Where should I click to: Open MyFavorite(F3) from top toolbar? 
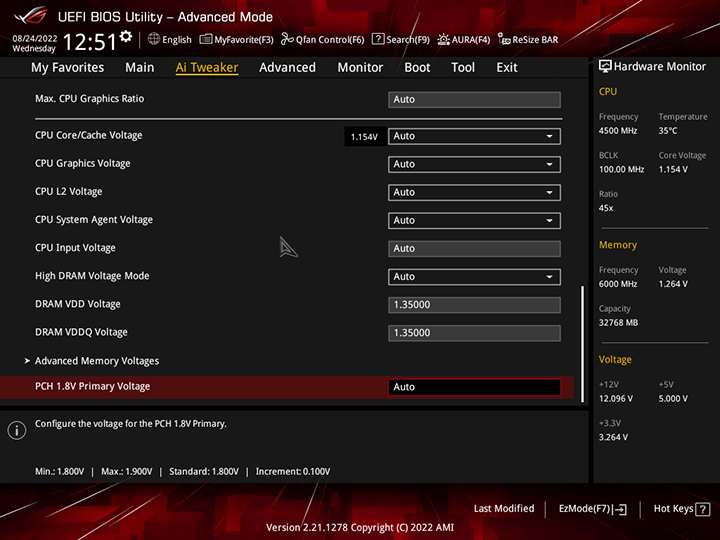pyautogui.click(x=237, y=40)
